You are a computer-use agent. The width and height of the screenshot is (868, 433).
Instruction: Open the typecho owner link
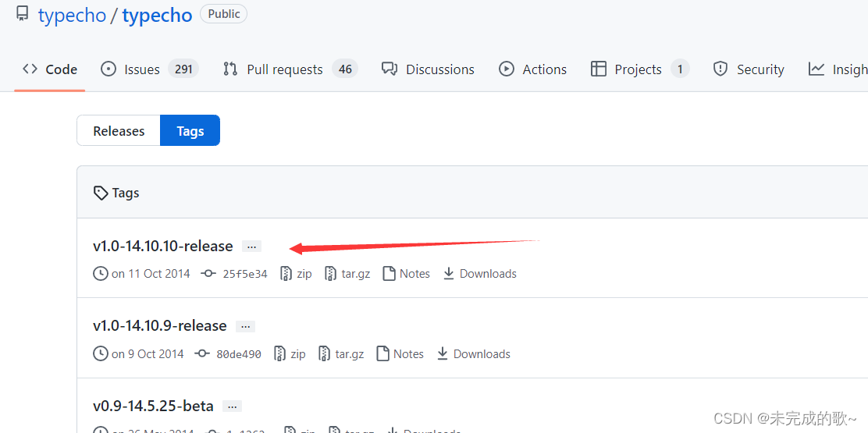(x=72, y=15)
